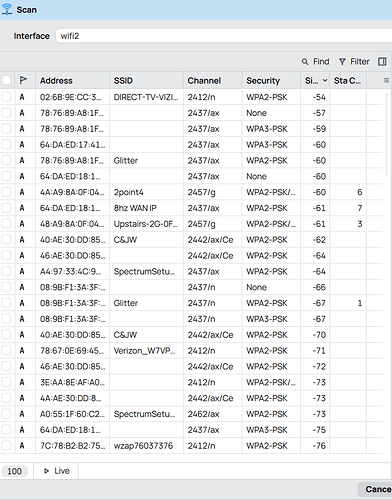This screenshot has width=392, height=500.
Task: Check the Upstairs-2G-0F row checkbox
Action: [6, 224]
